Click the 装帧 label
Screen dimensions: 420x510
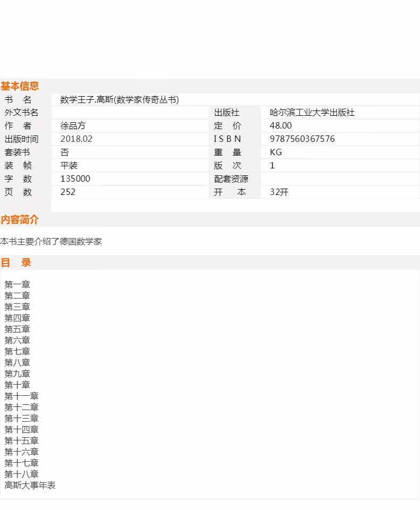click(x=18, y=166)
